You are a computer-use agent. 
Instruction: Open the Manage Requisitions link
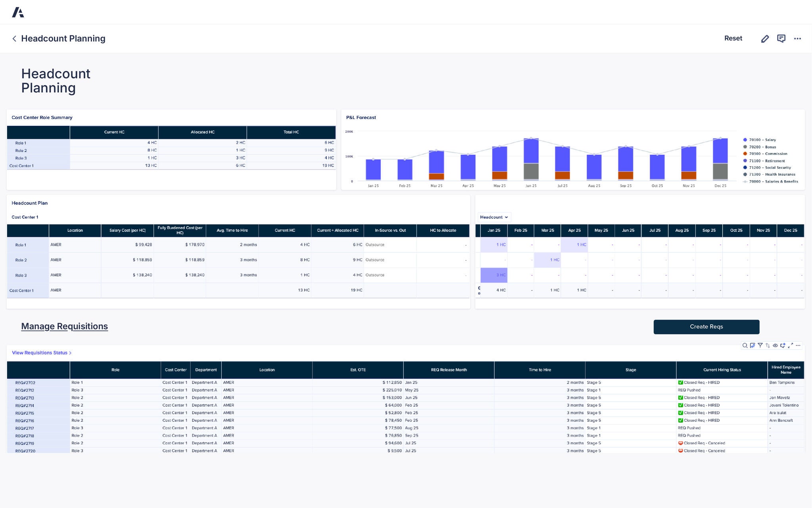point(64,326)
